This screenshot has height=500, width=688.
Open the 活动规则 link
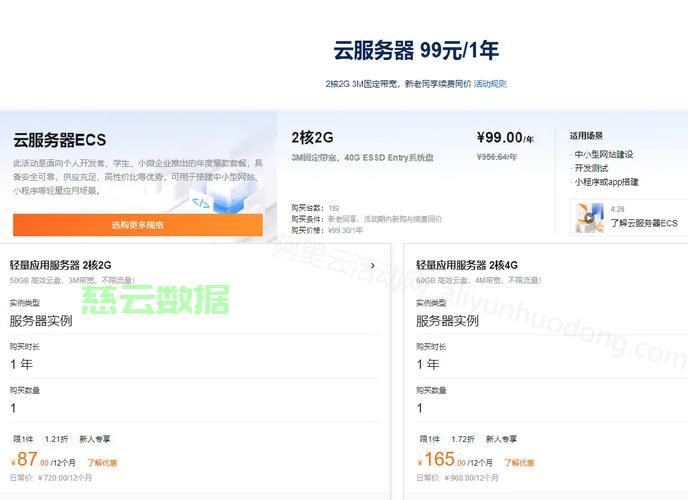pos(490,83)
